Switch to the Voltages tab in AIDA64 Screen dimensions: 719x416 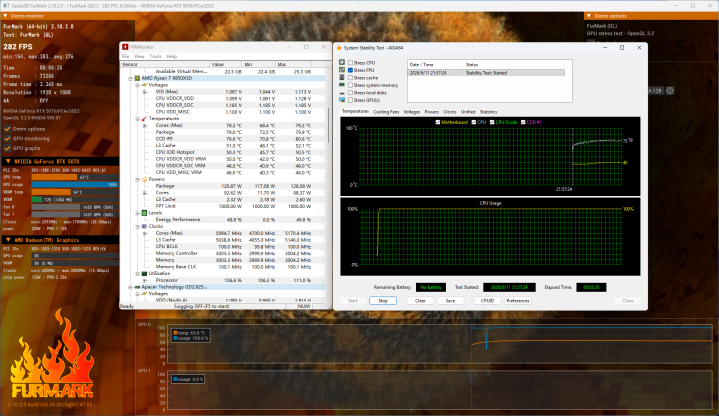tap(411, 112)
